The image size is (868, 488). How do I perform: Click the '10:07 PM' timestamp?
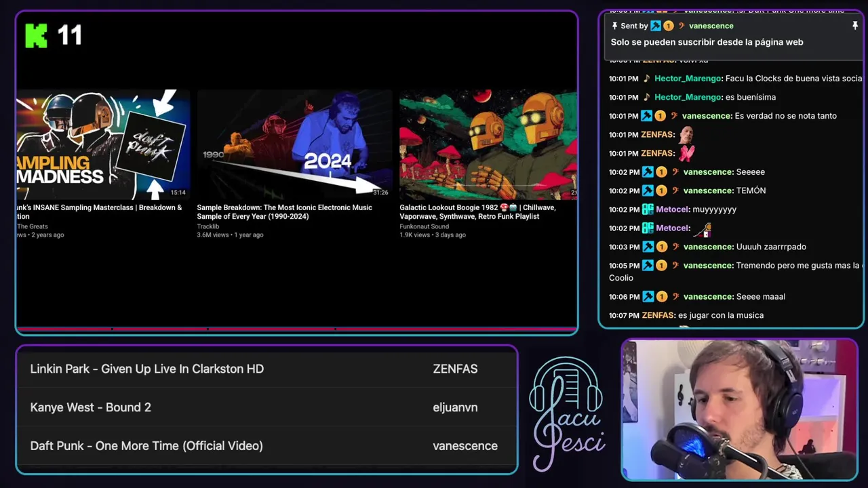point(624,315)
